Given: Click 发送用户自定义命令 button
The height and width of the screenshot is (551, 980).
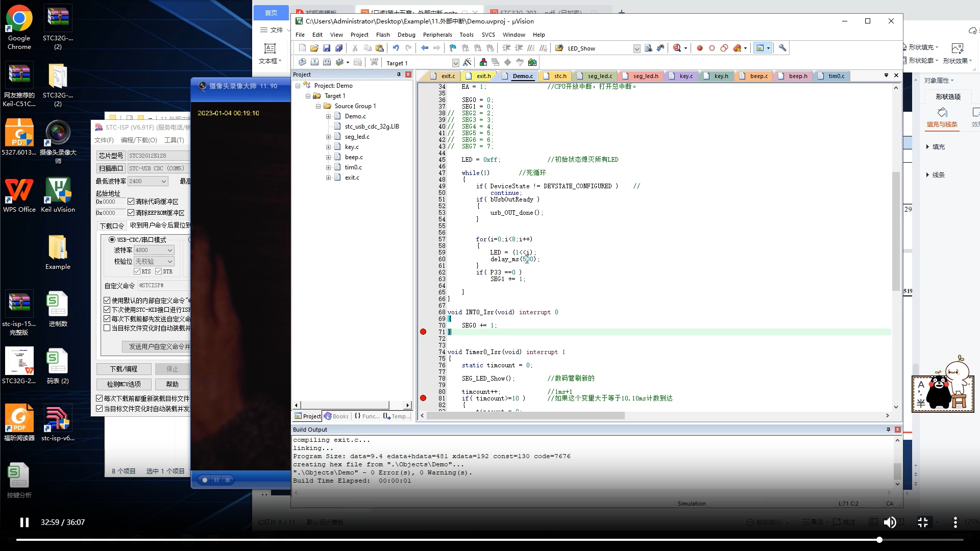Looking at the screenshot, I should pos(156,346).
